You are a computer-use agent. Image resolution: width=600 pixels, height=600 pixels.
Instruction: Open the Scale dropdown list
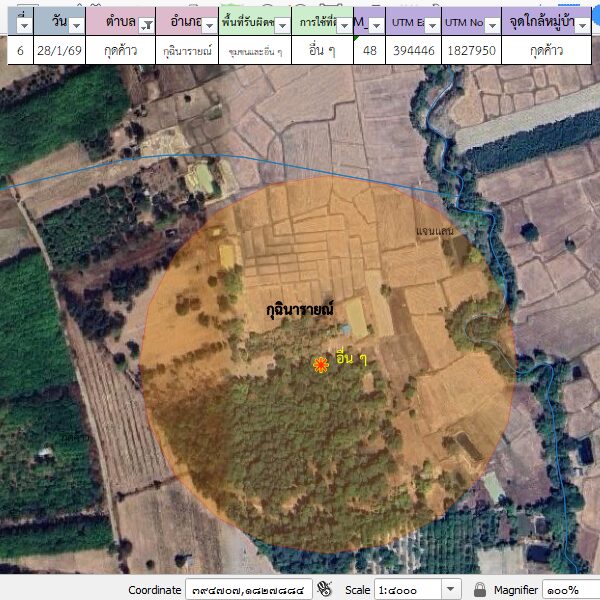click(451, 589)
